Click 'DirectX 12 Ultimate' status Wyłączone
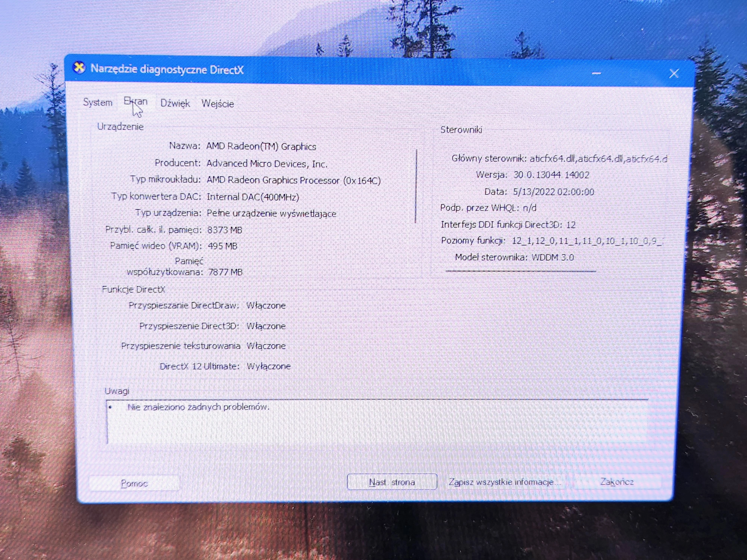The width and height of the screenshot is (747, 560). coord(269,366)
